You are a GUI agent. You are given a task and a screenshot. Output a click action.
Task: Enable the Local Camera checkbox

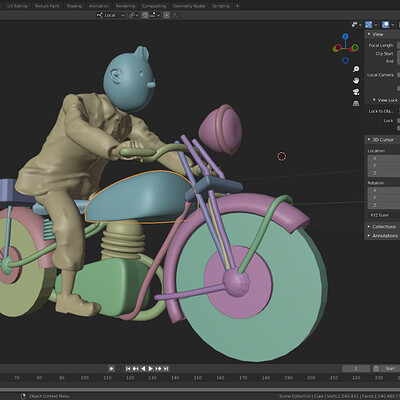[398, 75]
